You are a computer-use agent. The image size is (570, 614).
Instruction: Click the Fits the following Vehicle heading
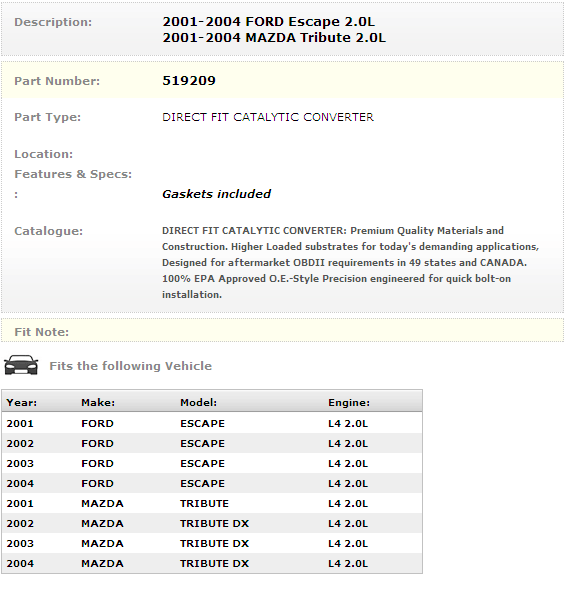tap(130, 366)
